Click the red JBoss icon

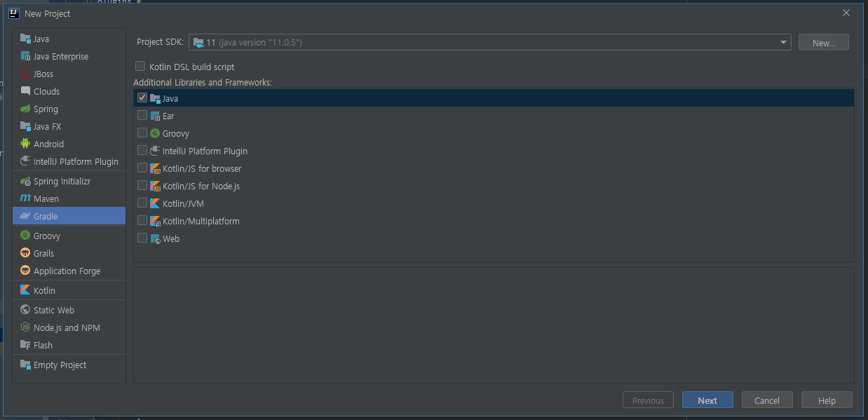click(25, 74)
